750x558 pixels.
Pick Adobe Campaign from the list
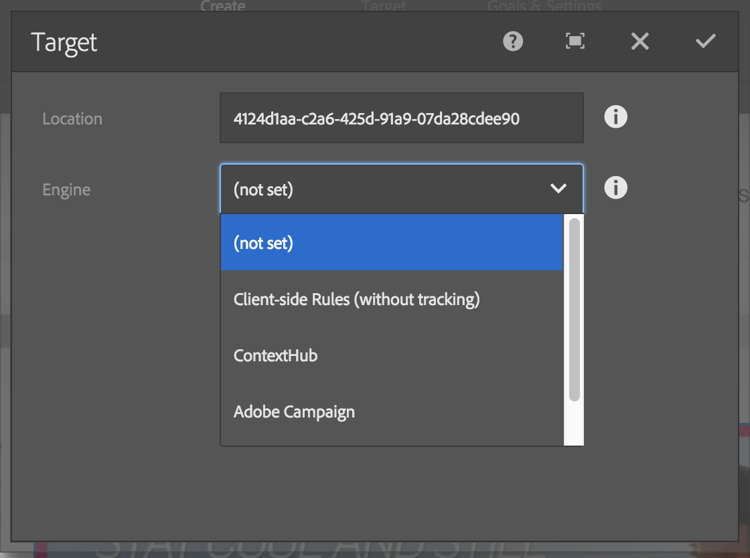tap(294, 411)
